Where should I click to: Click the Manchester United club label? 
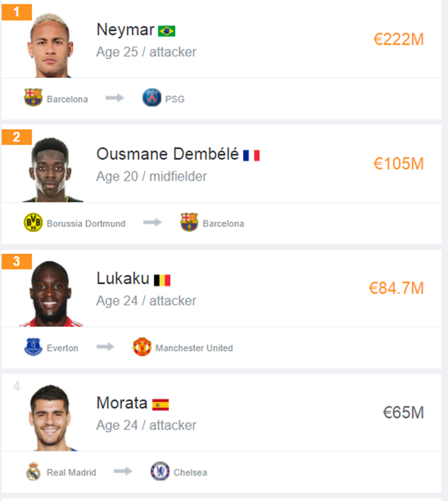(194, 348)
